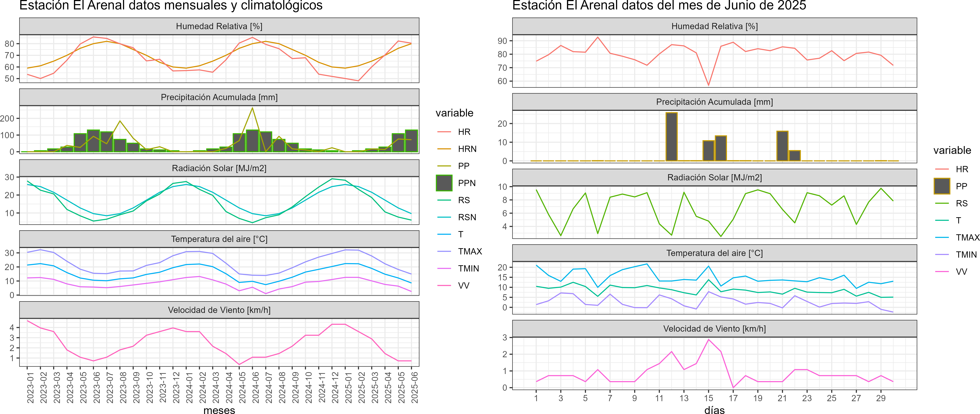Image resolution: width=980 pixels, height=414 pixels.
Task: Click 'RS' label in June chart legend
Action: pyautogui.click(x=962, y=203)
